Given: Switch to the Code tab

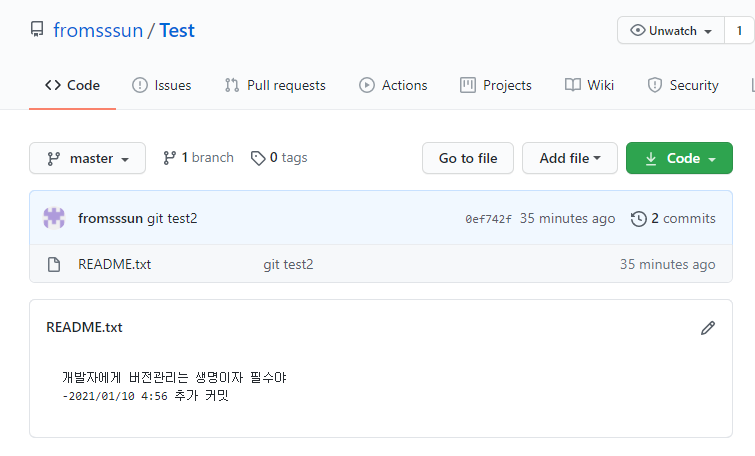Looking at the screenshot, I should point(72,85).
